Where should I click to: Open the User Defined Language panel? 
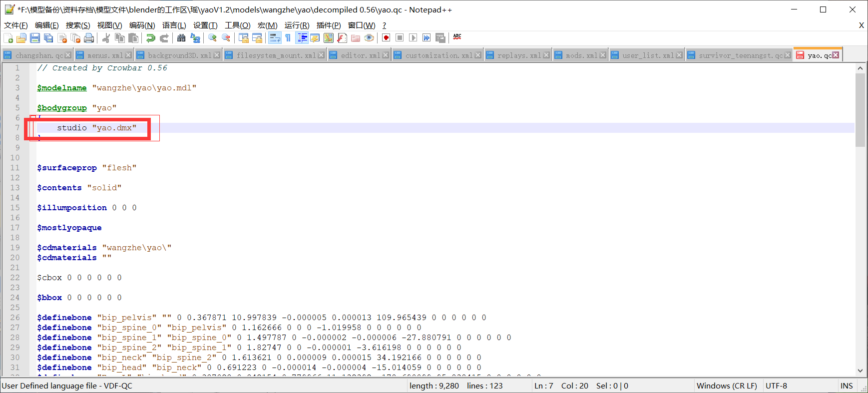315,38
